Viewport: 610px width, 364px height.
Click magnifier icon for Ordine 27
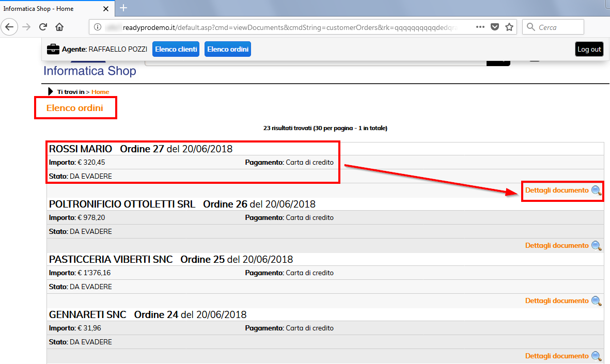coord(596,191)
